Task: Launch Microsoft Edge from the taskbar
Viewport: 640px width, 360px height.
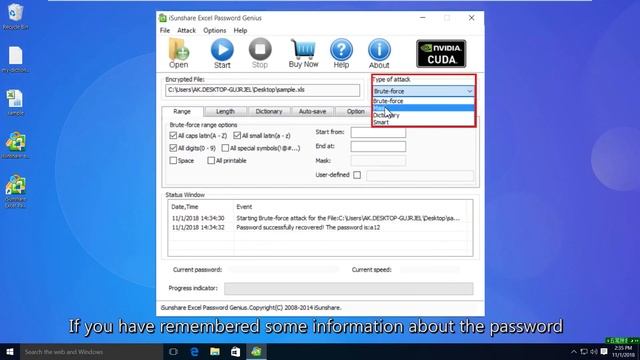Action: click(x=194, y=351)
